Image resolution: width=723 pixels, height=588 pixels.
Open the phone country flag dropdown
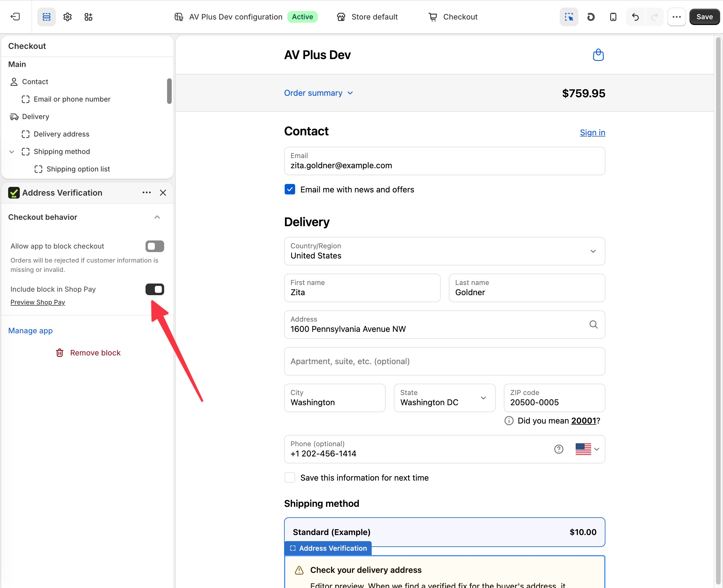(x=588, y=449)
